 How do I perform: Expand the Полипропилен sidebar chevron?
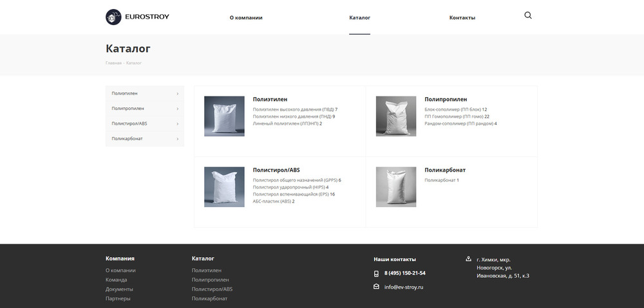pos(177,109)
